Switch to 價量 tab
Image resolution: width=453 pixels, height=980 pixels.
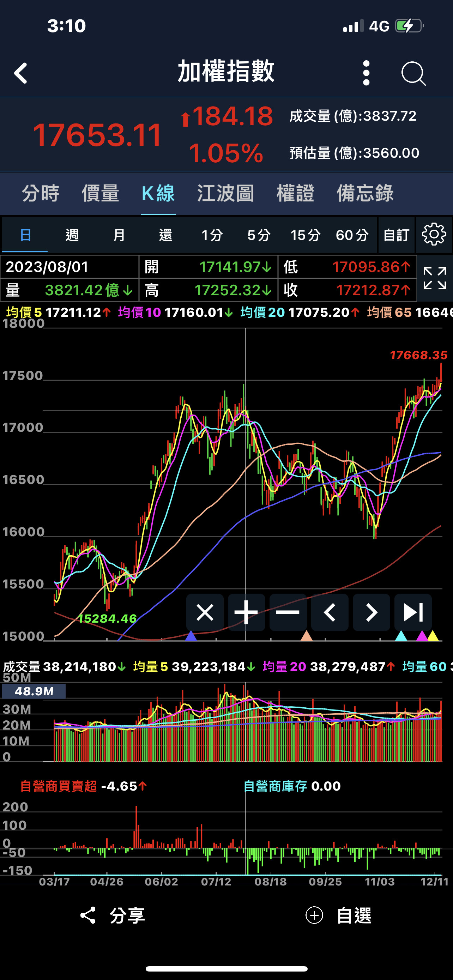coord(101,193)
